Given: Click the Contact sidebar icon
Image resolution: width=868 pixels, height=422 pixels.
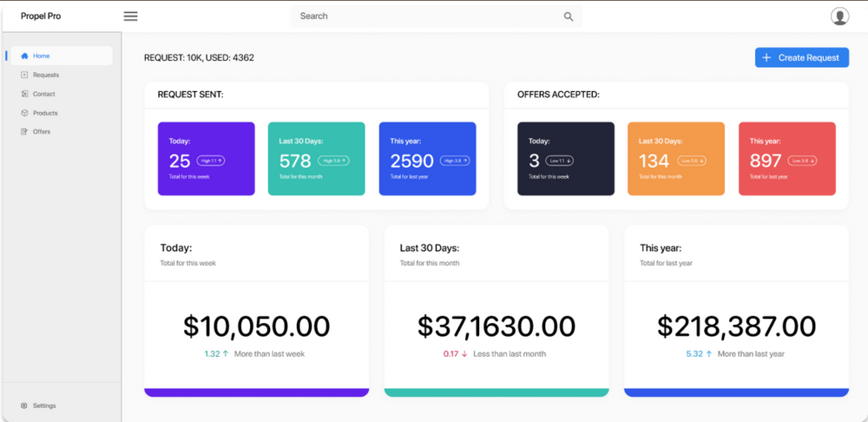Looking at the screenshot, I should pos(24,94).
